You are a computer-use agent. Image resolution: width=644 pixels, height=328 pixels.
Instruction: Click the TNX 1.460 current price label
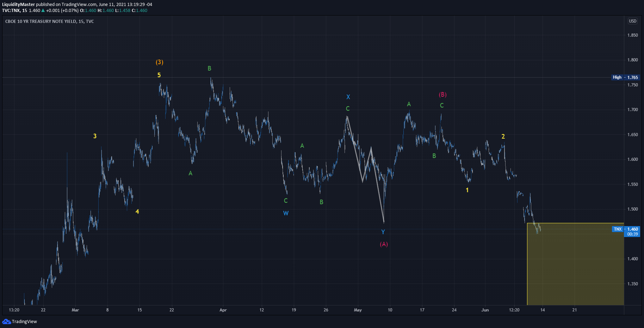(626, 229)
